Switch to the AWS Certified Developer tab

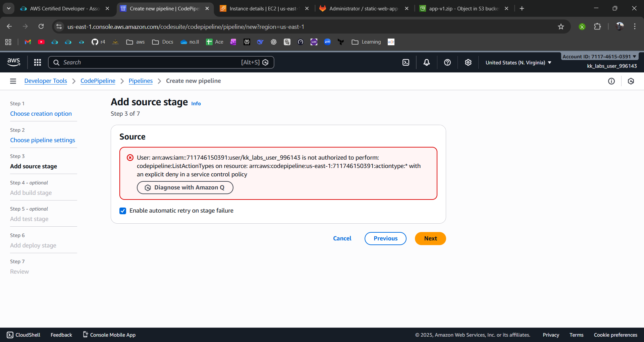(x=65, y=8)
